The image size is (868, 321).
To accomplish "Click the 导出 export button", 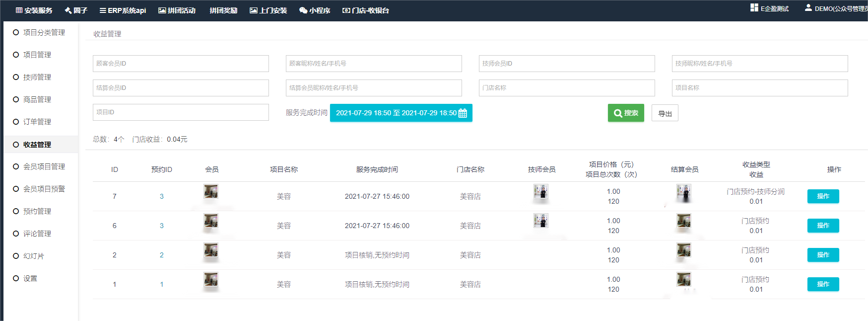I will [x=665, y=113].
